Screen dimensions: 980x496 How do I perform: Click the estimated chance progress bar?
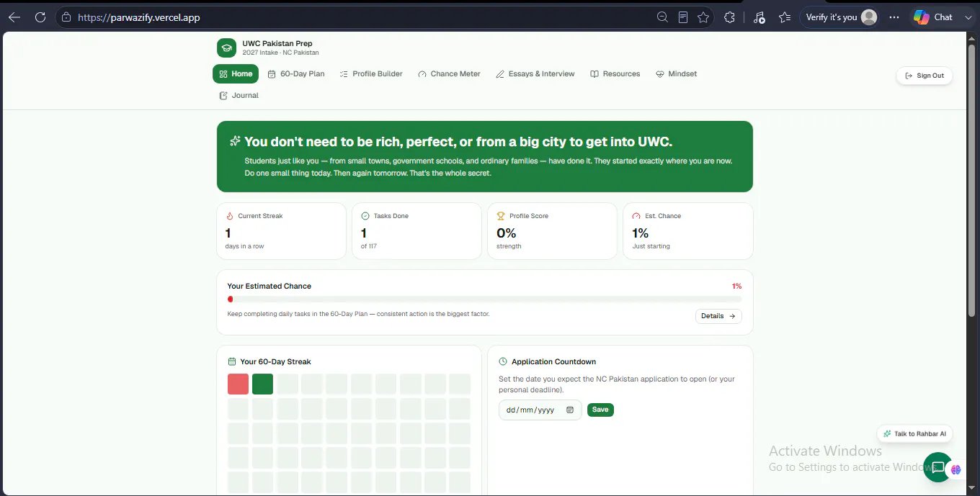(484, 299)
